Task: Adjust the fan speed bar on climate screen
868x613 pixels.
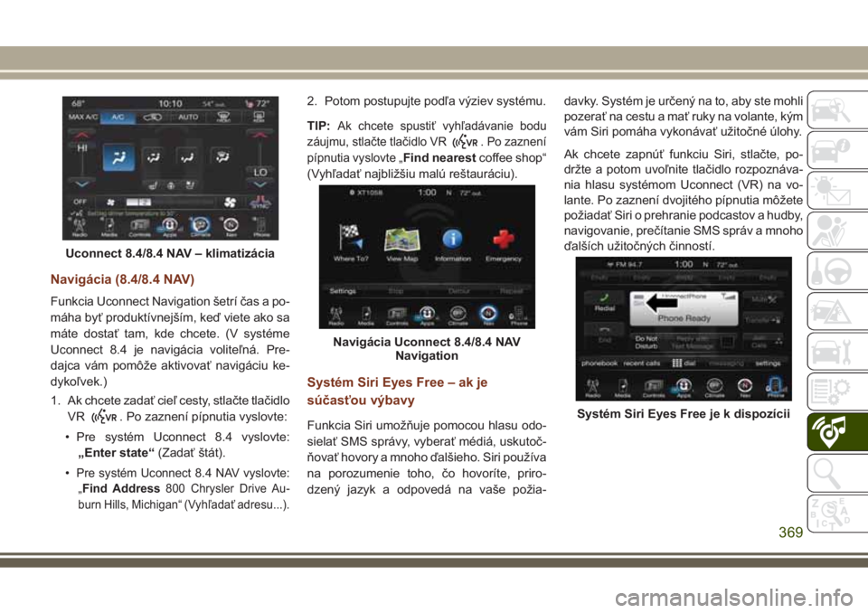Action: pos(169,203)
